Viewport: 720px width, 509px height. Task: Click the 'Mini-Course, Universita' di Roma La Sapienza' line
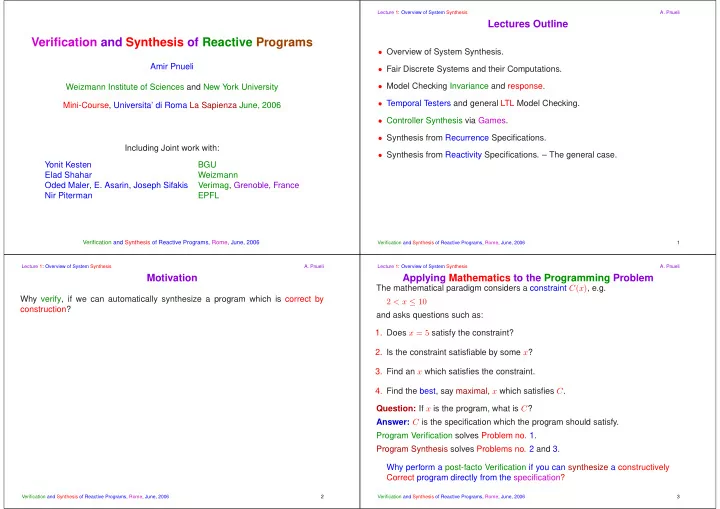coord(172,105)
